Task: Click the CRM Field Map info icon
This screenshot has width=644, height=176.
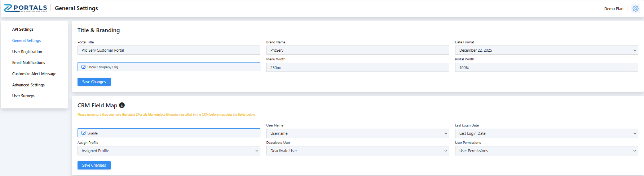Action: pos(122,105)
